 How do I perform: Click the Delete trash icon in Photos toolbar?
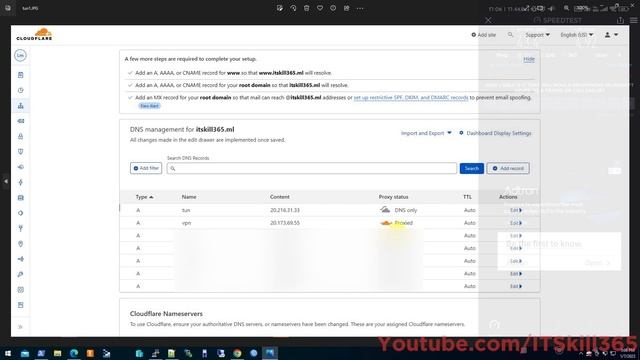click(307, 8)
